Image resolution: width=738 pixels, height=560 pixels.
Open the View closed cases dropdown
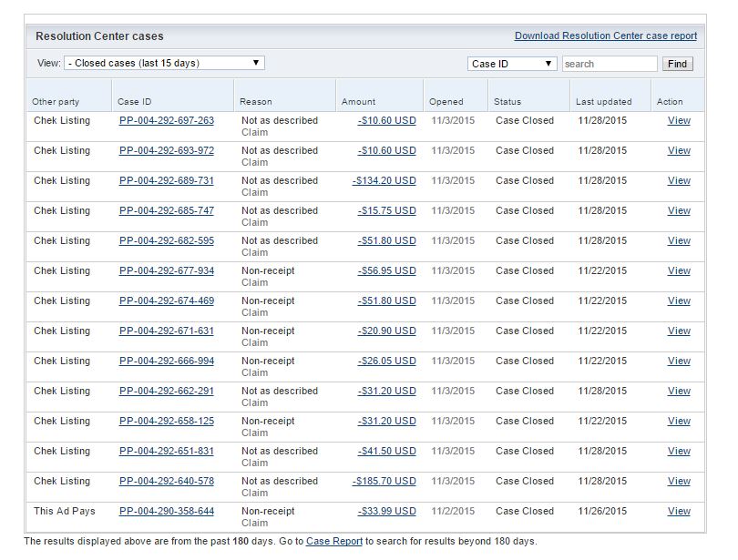pyautogui.click(x=164, y=63)
